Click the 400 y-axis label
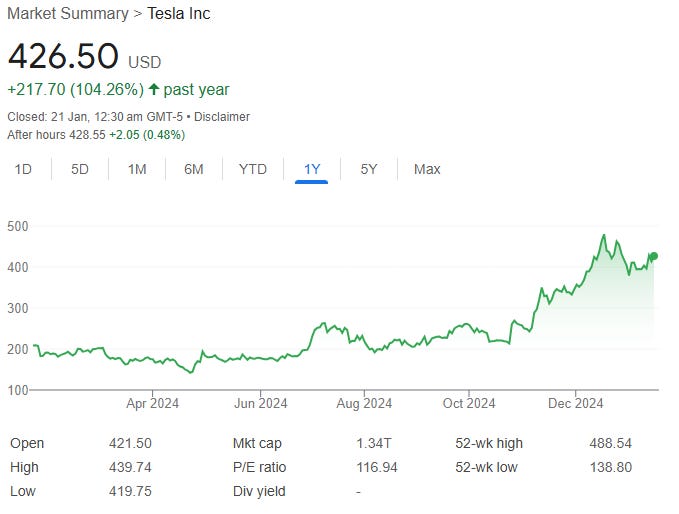Image resolution: width=679 pixels, height=514 pixels. [18, 267]
